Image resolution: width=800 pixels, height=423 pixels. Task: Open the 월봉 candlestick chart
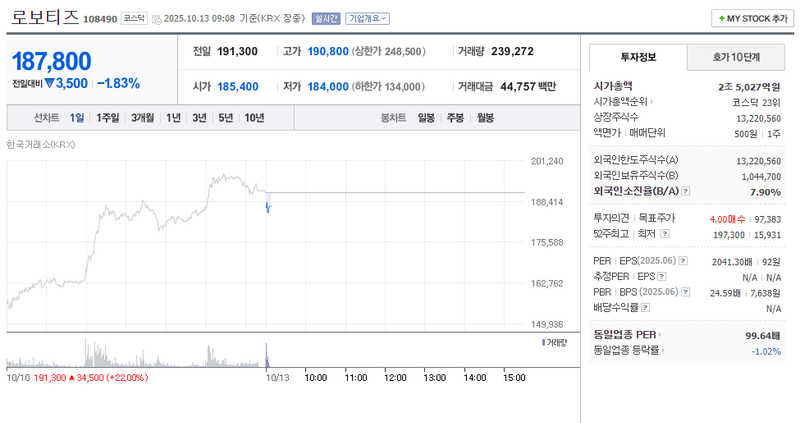point(485,118)
